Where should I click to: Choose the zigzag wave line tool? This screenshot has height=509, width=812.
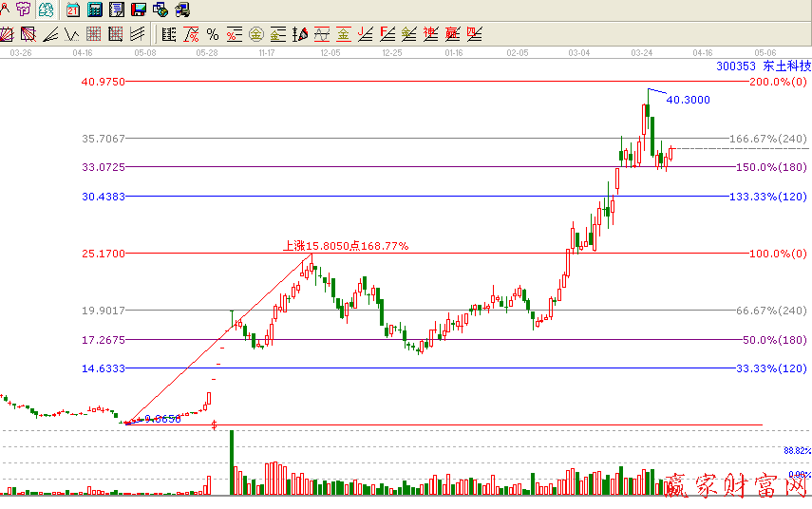(x=70, y=35)
